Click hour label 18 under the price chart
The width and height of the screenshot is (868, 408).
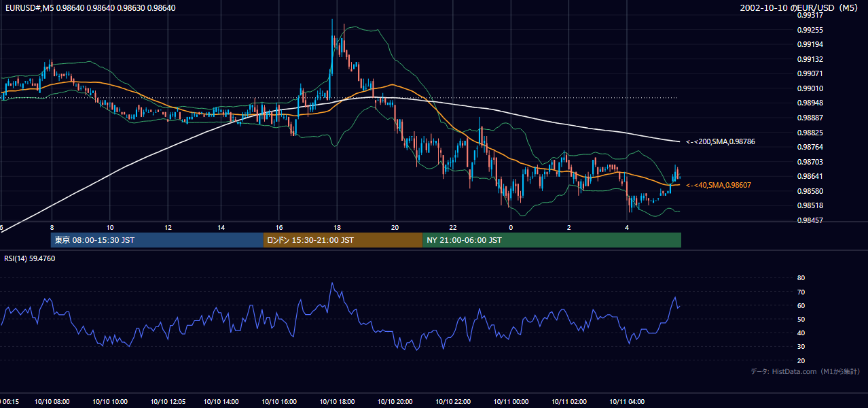pos(337,228)
